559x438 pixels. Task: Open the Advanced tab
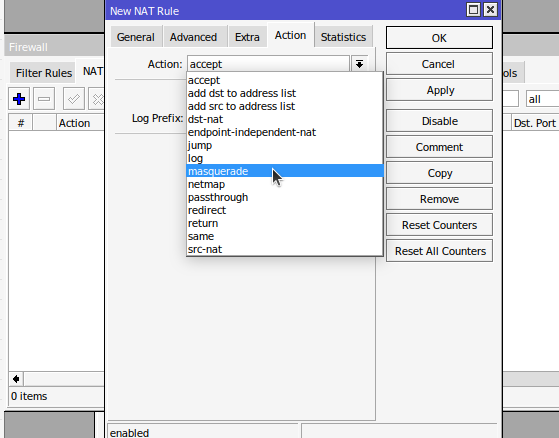pyautogui.click(x=194, y=37)
